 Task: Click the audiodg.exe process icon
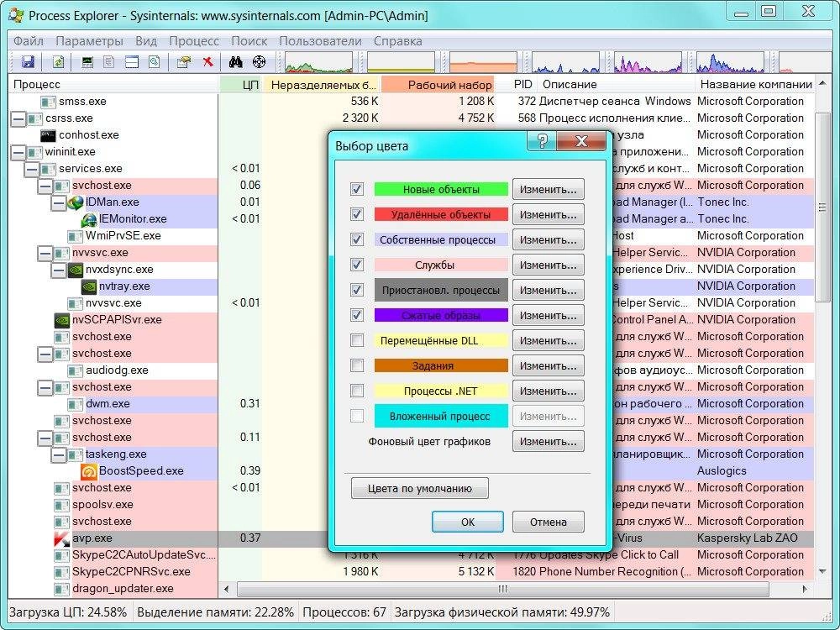tap(76, 370)
